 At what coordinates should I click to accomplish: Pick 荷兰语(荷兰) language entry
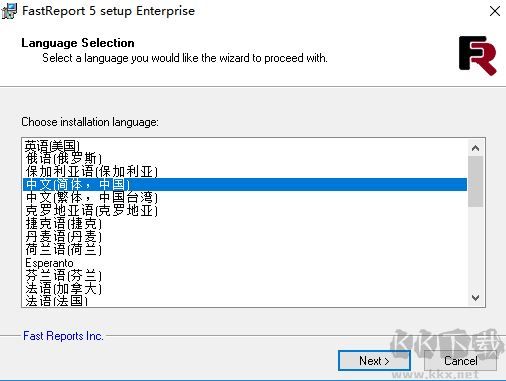coord(245,249)
